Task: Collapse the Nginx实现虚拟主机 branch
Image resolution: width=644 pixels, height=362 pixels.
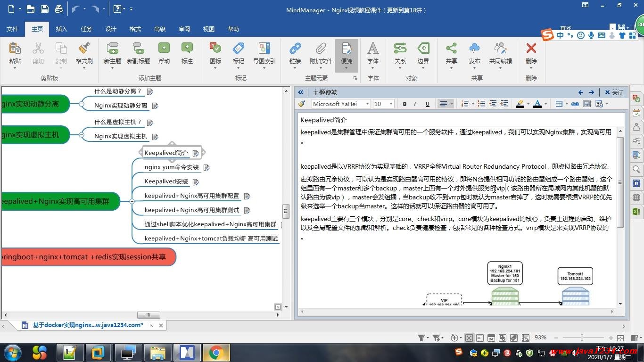Action: 81,135
